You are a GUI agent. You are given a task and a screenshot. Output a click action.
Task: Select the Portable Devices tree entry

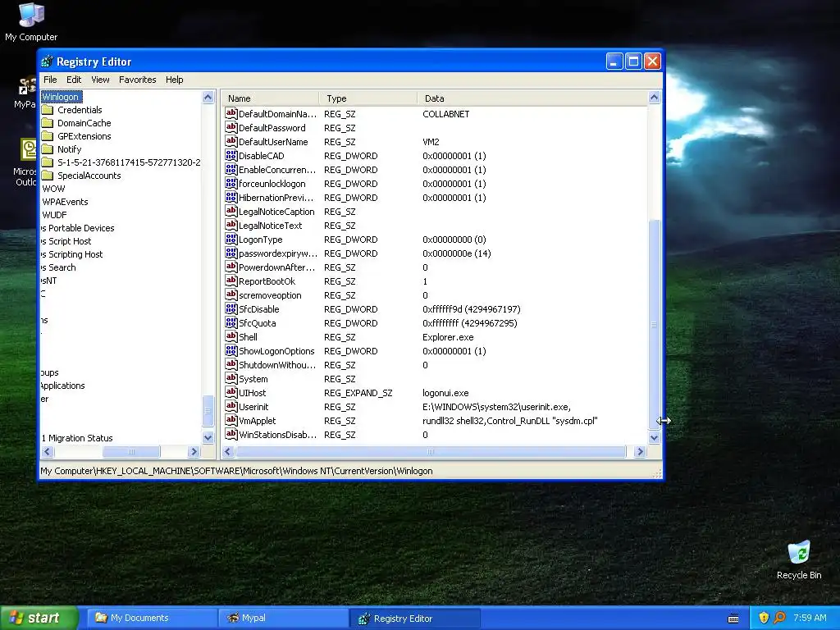[78, 228]
